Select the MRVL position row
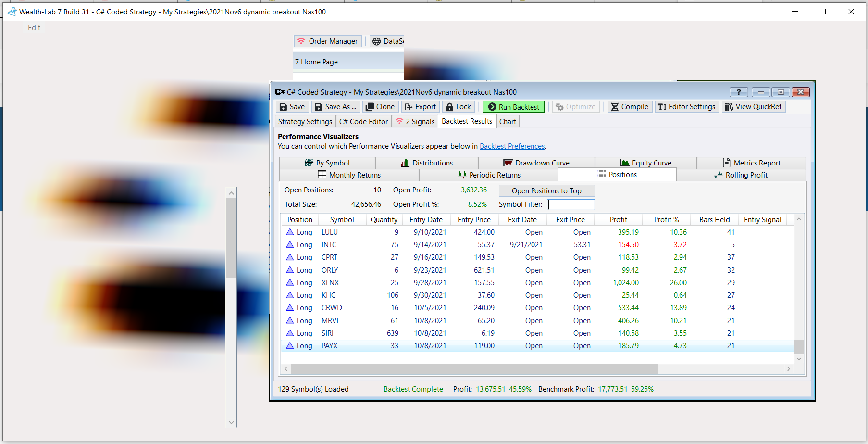868x444 pixels. click(x=537, y=321)
